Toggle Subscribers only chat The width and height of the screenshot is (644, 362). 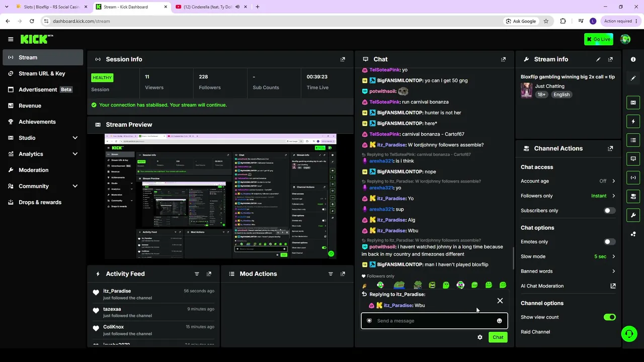tap(609, 211)
